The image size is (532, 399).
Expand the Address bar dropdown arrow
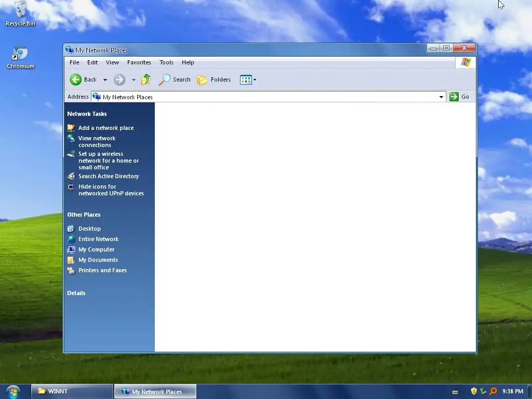click(x=441, y=97)
